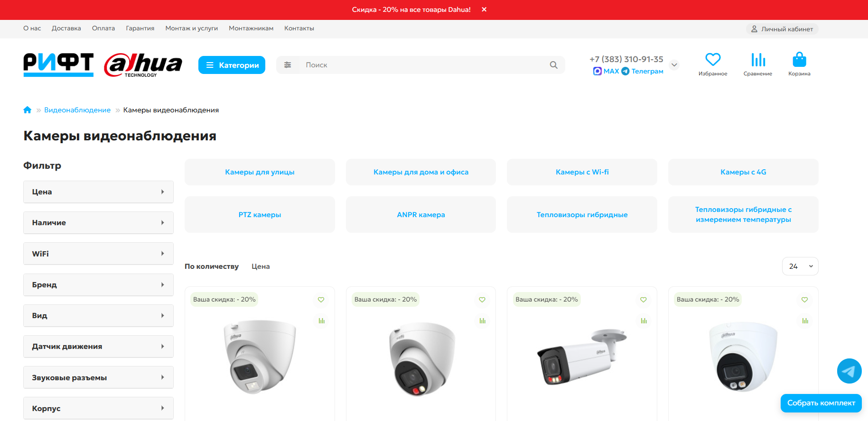
Task: Expand the Наличие filter
Action: pyautogui.click(x=98, y=223)
